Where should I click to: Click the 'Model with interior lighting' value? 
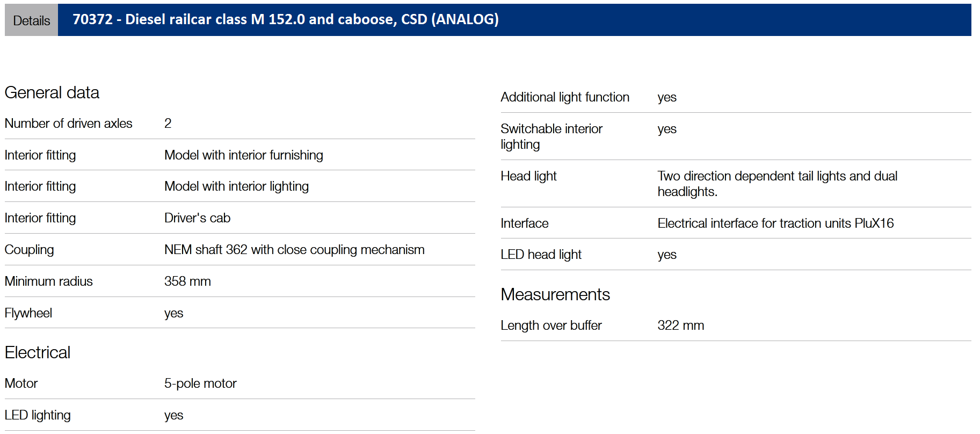pos(236,186)
